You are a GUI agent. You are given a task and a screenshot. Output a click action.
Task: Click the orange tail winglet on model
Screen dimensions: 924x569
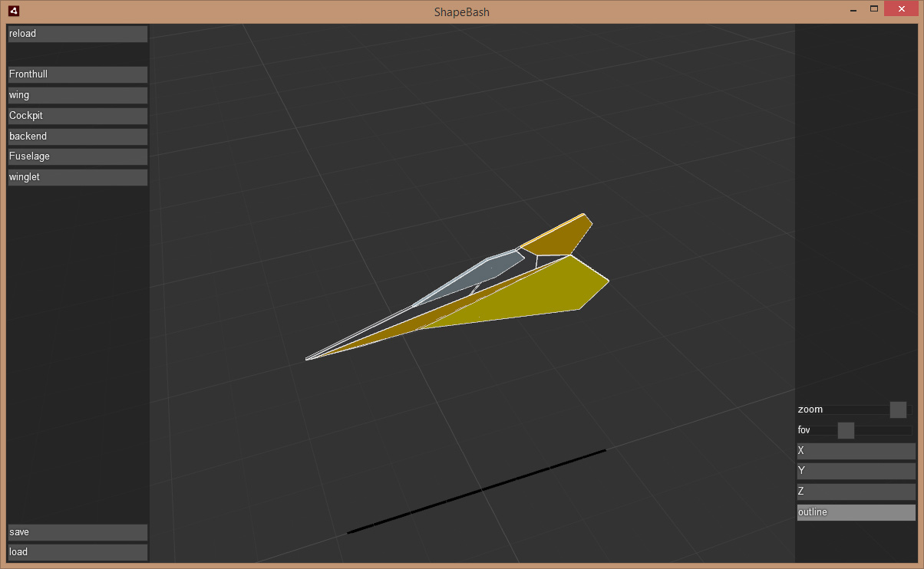[x=560, y=236]
